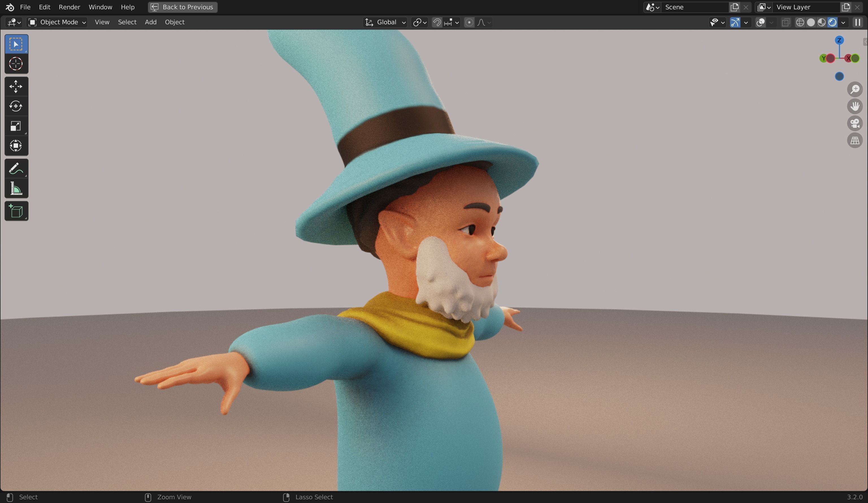Activate the Measure ruler tool
Screen dimensions: 868x503
16,189
